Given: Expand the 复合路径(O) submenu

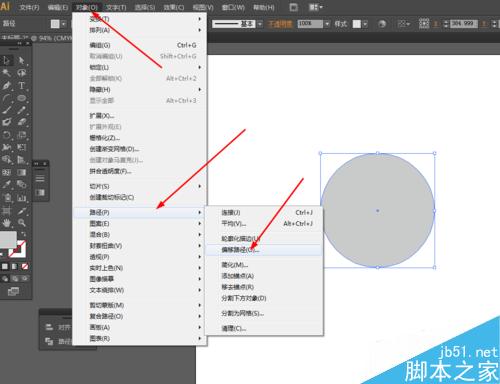Looking at the screenshot, I should (x=140, y=316).
